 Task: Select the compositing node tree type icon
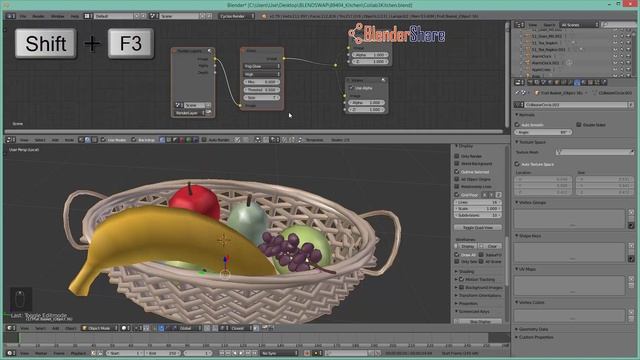pos(88,140)
